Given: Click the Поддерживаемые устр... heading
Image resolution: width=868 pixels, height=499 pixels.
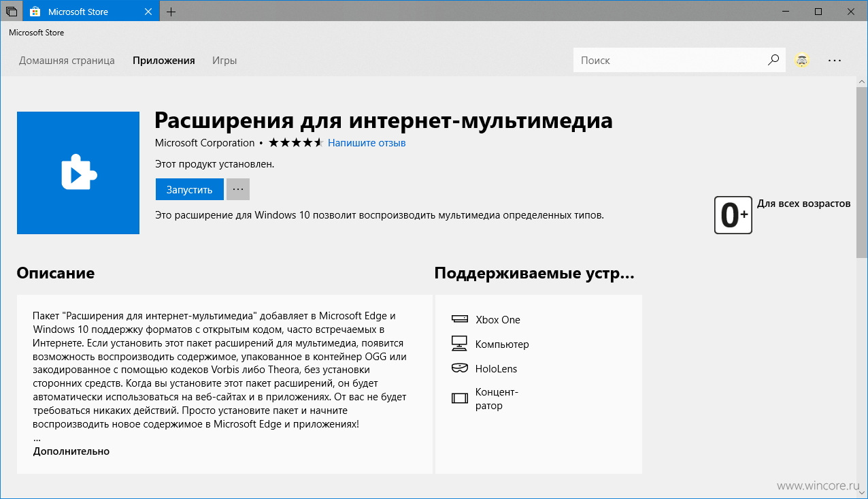Looking at the screenshot, I should 535,274.
